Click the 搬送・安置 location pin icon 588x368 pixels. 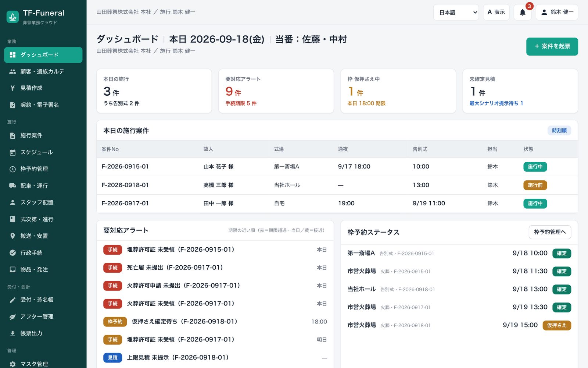[12, 236]
